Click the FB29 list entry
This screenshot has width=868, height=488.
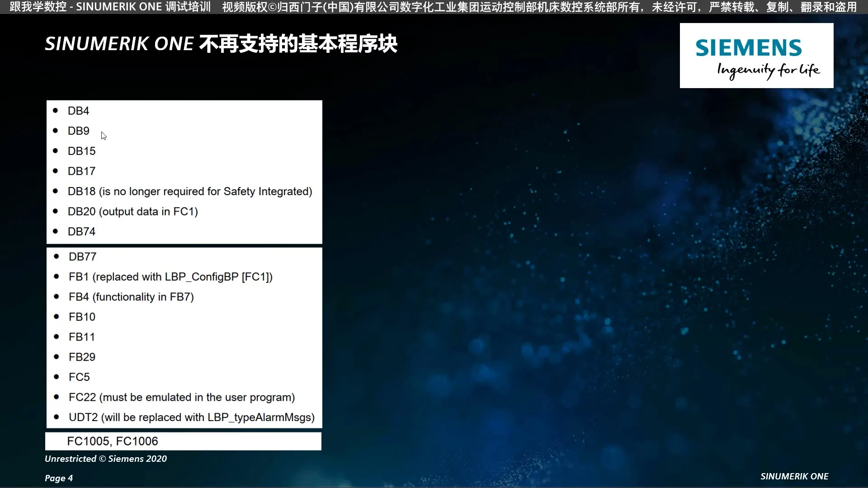coord(82,357)
